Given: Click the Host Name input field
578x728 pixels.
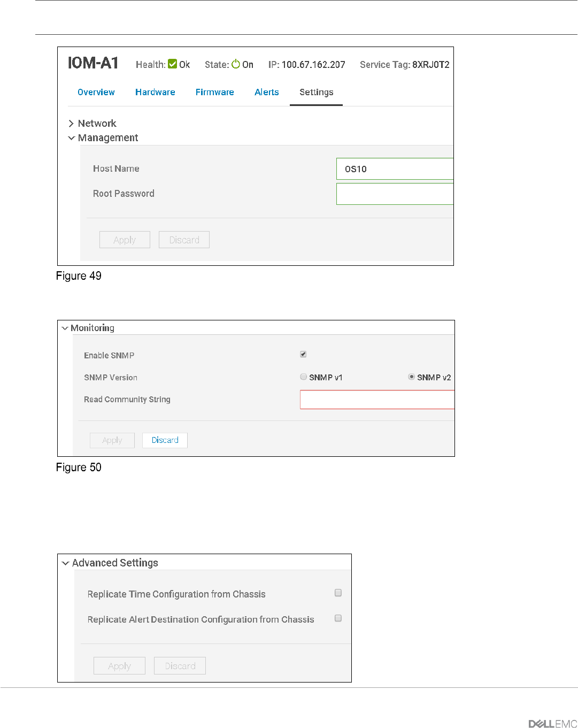Looking at the screenshot, I should [x=395, y=168].
